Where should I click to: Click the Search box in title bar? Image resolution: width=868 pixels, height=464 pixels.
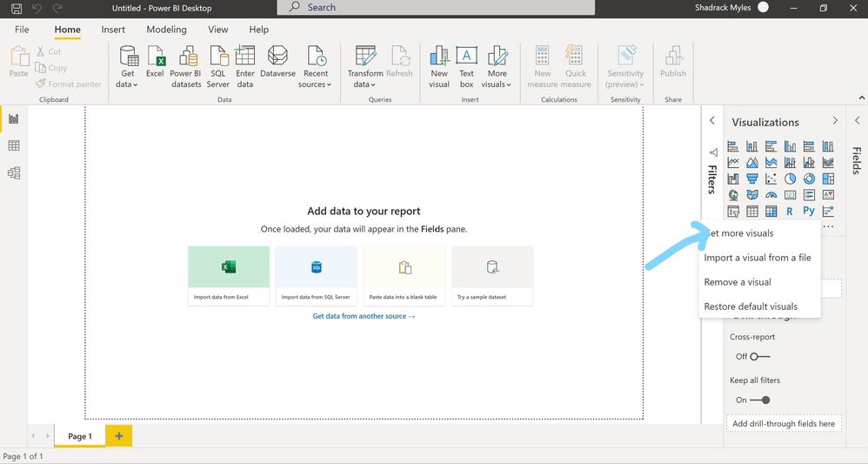[x=436, y=7]
